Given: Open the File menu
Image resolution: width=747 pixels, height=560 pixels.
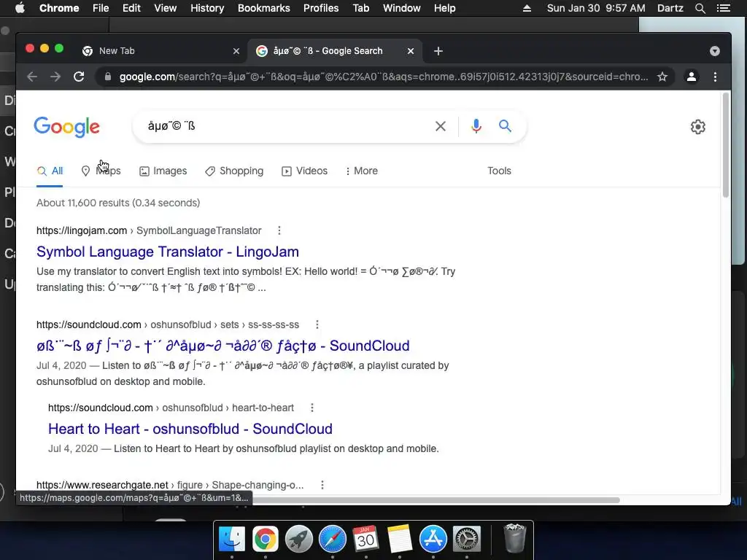Looking at the screenshot, I should point(101,8).
